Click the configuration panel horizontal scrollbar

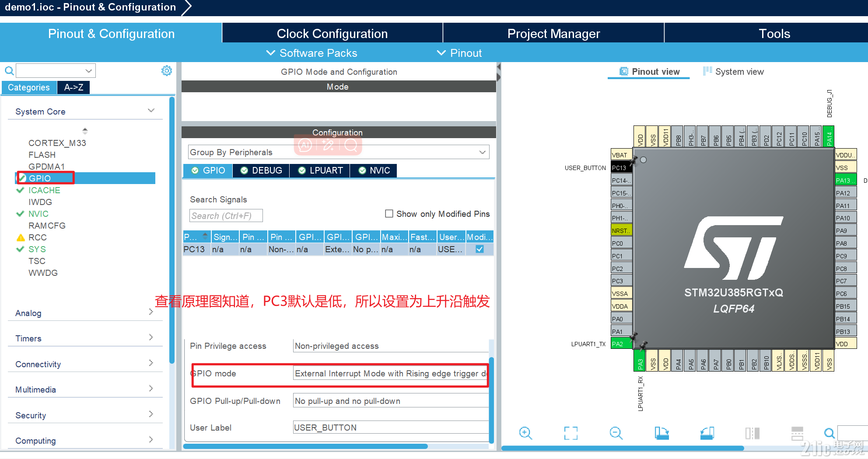tap(305, 446)
